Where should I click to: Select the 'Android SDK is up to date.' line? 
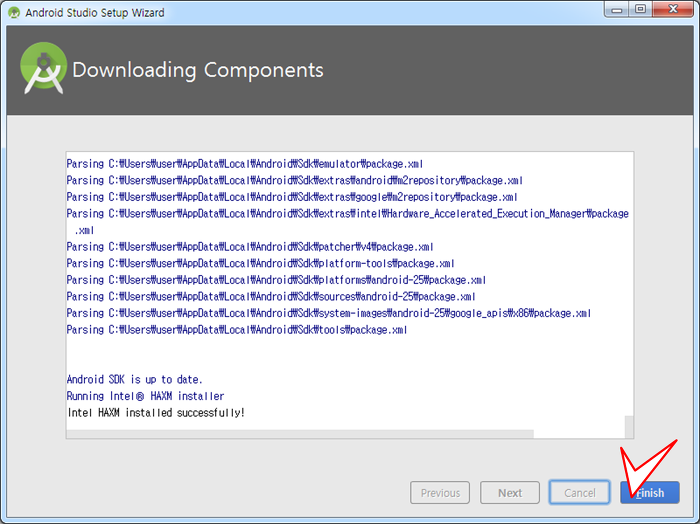pyautogui.click(x=134, y=379)
